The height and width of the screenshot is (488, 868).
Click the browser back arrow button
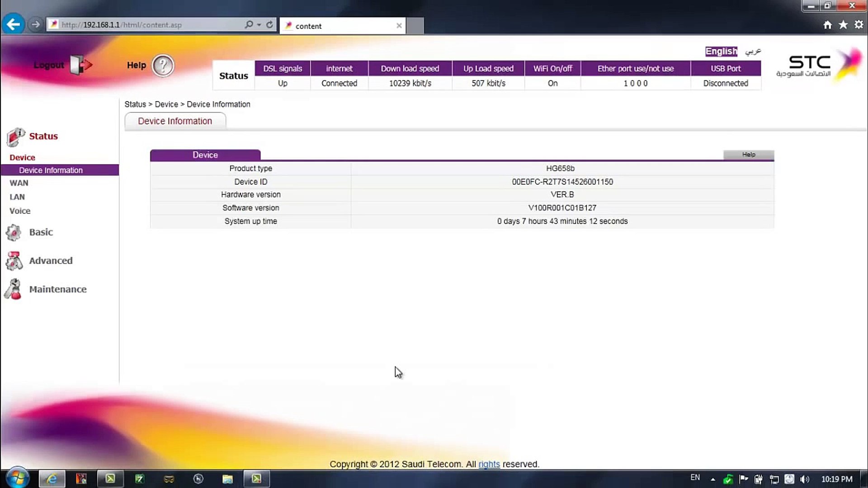pos(13,24)
